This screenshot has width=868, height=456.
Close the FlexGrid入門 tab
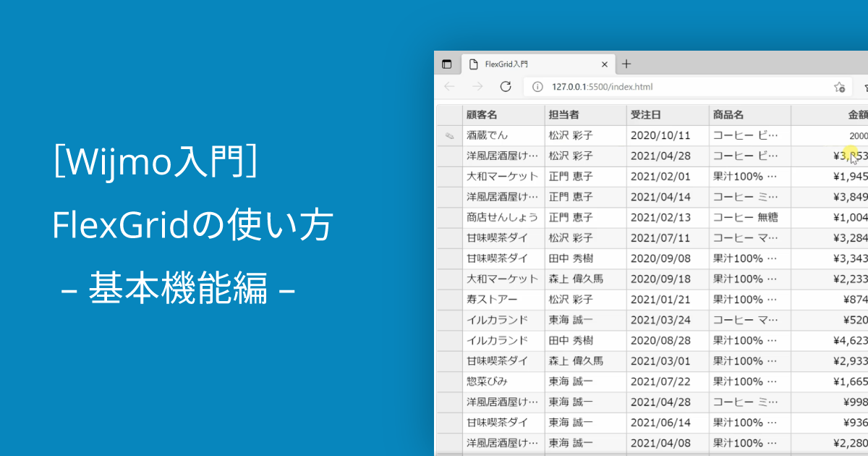click(x=605, y=64)
